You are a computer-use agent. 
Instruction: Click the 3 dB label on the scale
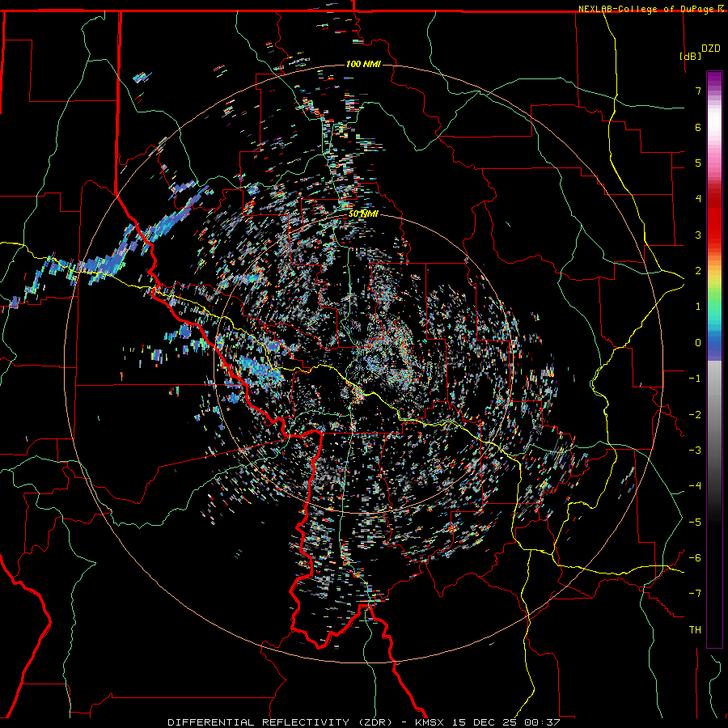698,235
